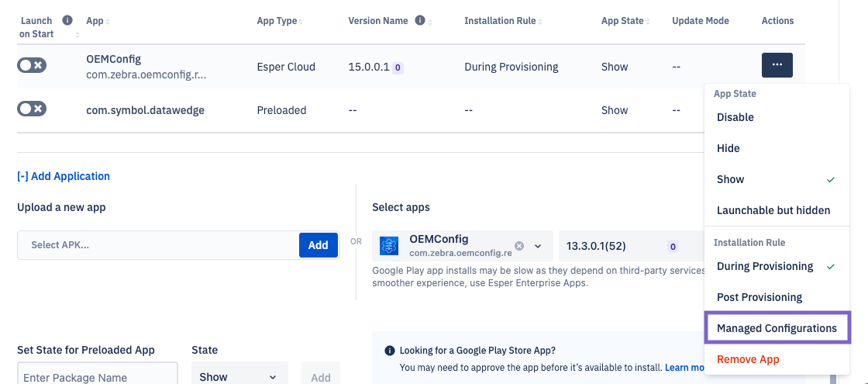
Task: Sort by the App Type column
Action: (x=301, y=22)
